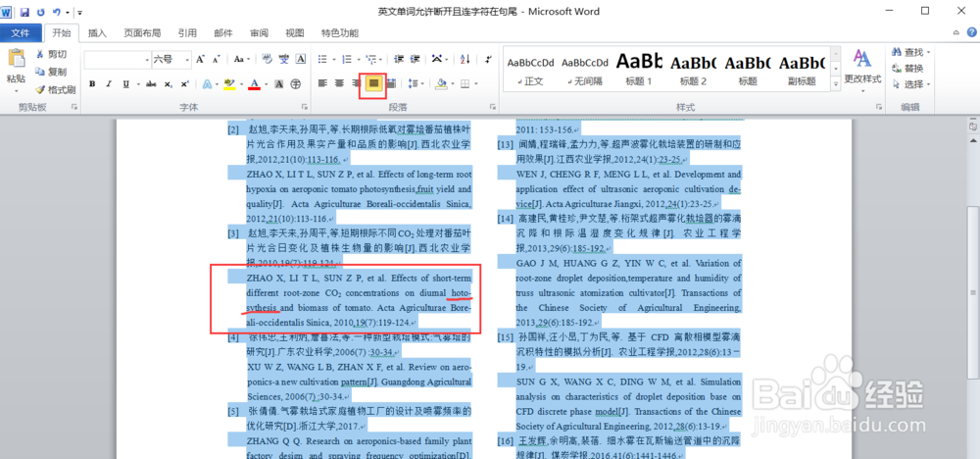Apply the 标题 1 heading style
This screenshot has height=459, width=980.
tap(639, 71)
